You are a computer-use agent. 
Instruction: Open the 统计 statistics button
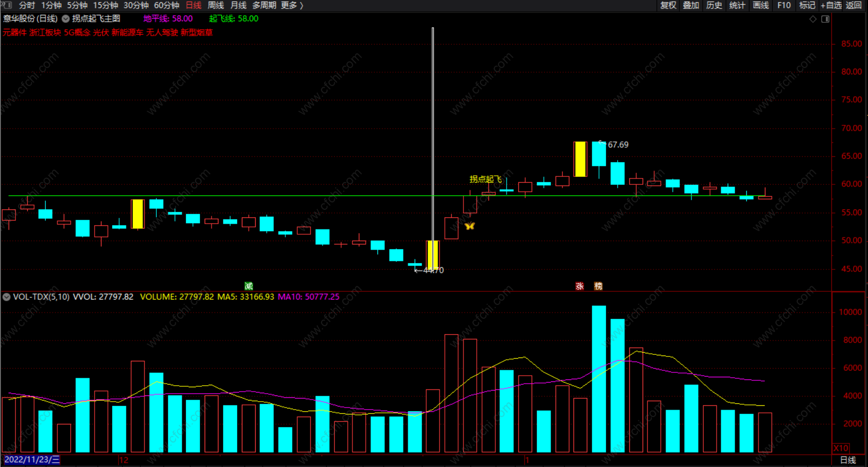[x=737, y=5]
